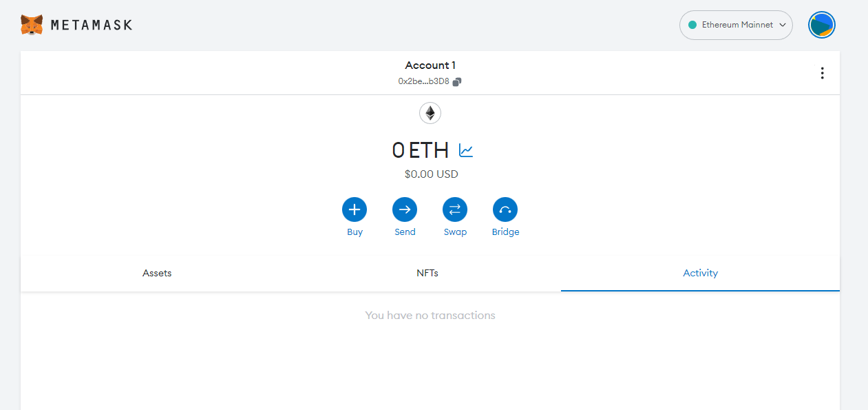Switch to the NFTs tab
Viewport: 868px width, 410px height.
click(x=427, y=273)
